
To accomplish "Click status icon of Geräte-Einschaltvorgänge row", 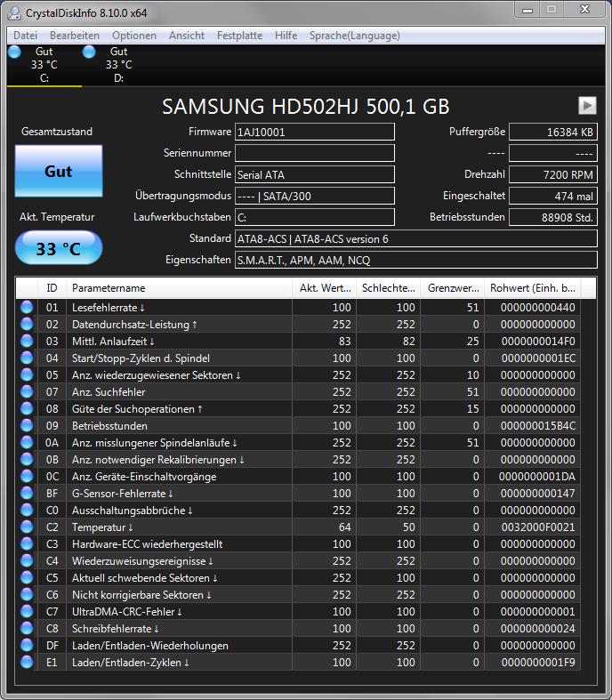I will click(x=27, y=477).
